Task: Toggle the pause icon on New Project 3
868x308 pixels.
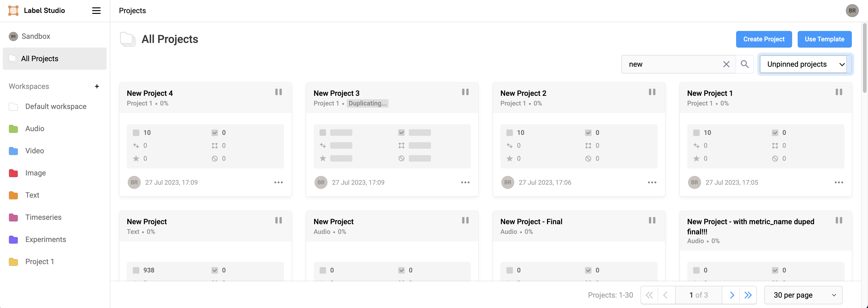Action: tap(465, 92)
